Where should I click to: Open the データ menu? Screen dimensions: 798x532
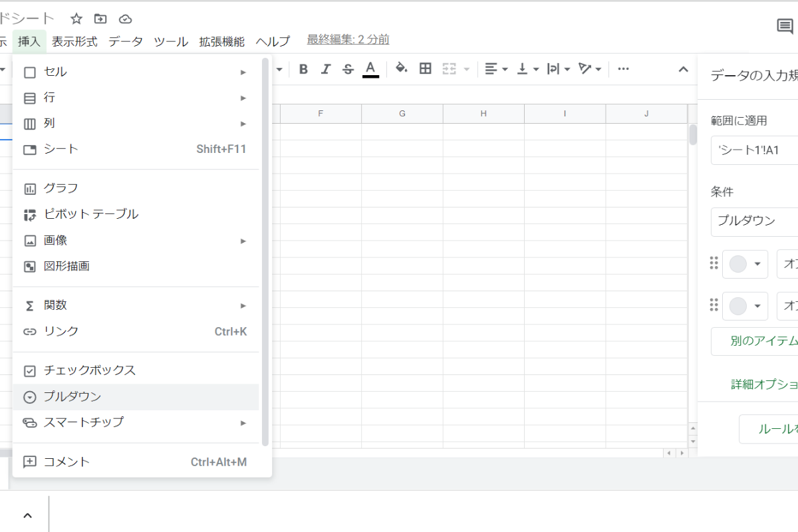[x=126, y=41]
